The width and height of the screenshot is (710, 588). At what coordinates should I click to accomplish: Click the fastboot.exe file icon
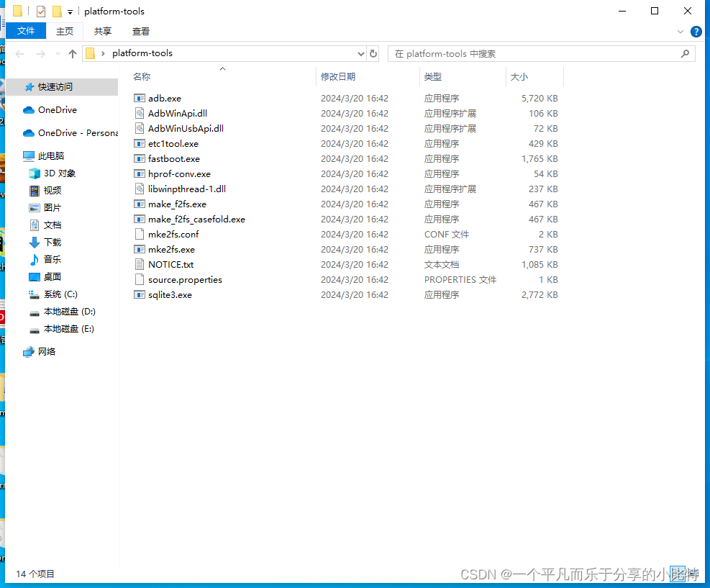[140, 158]
